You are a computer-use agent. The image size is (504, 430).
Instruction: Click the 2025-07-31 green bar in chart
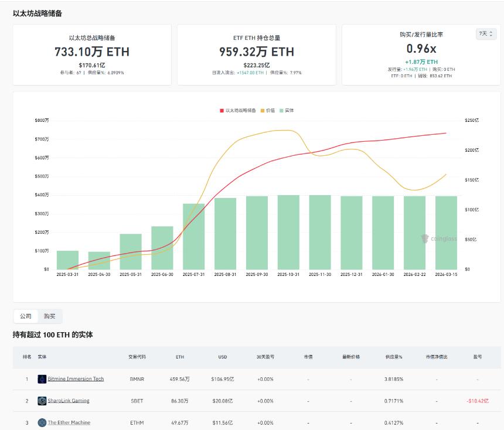coord(194,237)
